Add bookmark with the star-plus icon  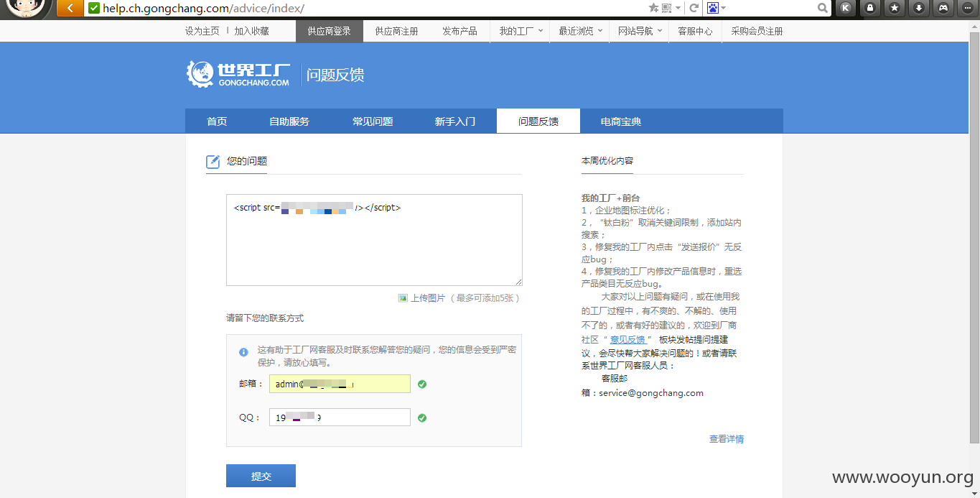click(653, 8)
